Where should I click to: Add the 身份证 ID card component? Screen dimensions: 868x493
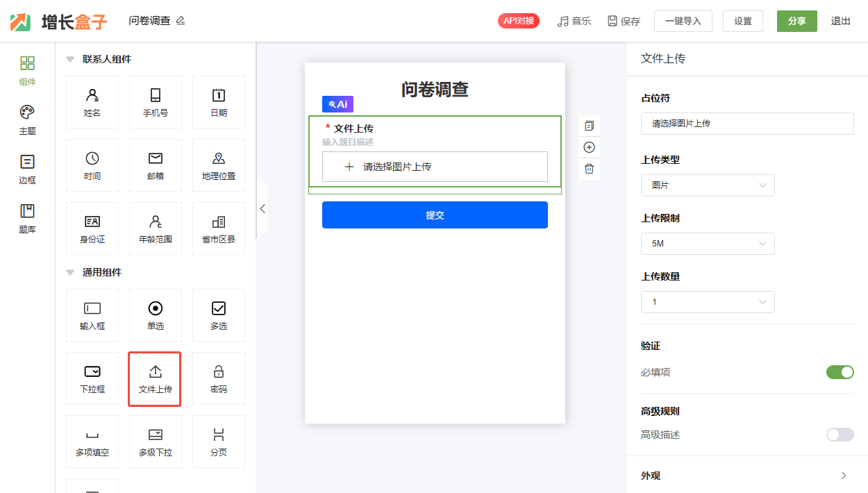(x=92, y=228)
